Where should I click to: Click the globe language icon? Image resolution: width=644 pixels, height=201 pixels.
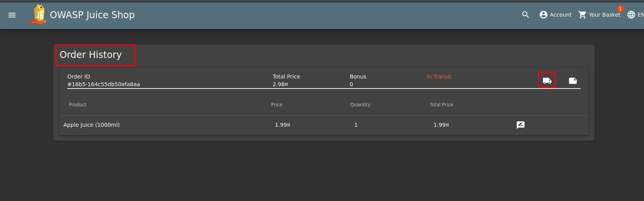[631, 15]
